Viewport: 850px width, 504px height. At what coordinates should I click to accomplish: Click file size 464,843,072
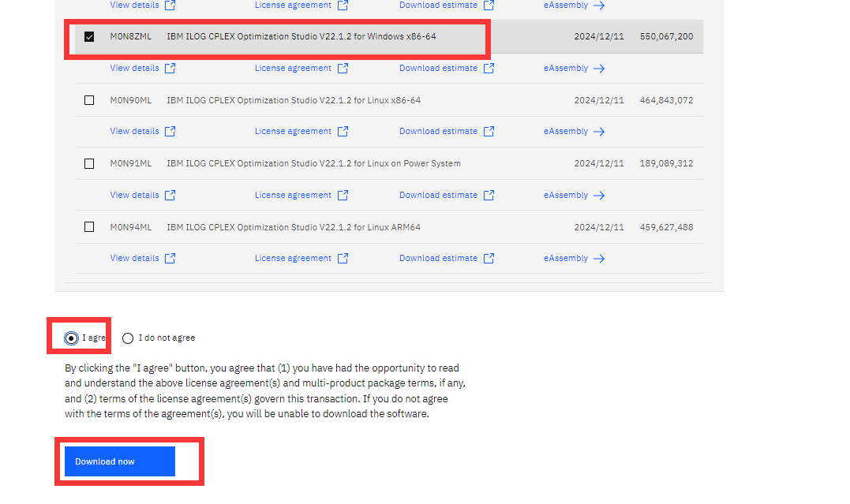tap(666, 100)
